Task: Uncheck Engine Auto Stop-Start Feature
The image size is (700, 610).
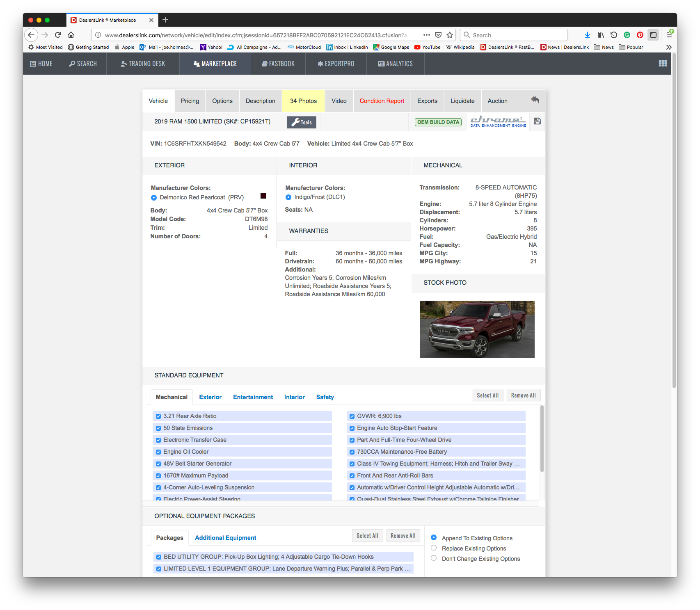Action: pyautogui.click(x=352, y=428)
